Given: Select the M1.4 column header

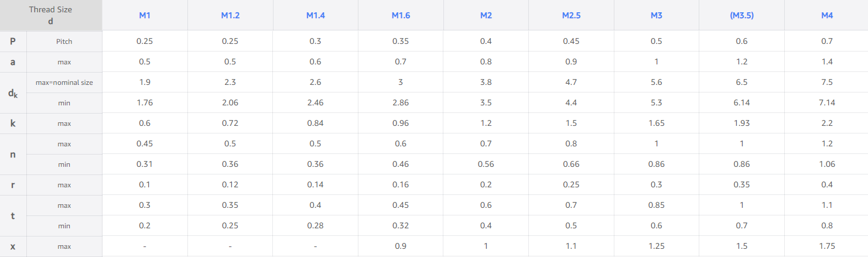Looking at the screenshot, I should 316,15.
